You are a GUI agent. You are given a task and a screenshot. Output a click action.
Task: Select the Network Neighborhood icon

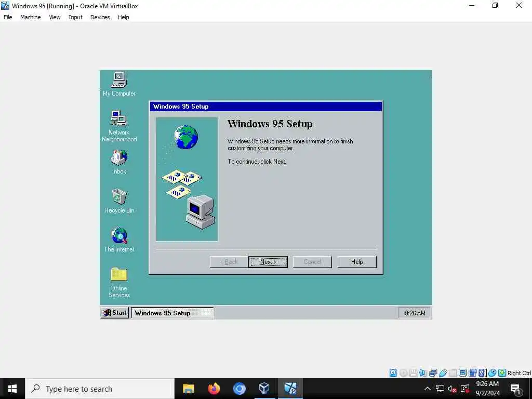[119, 126]
